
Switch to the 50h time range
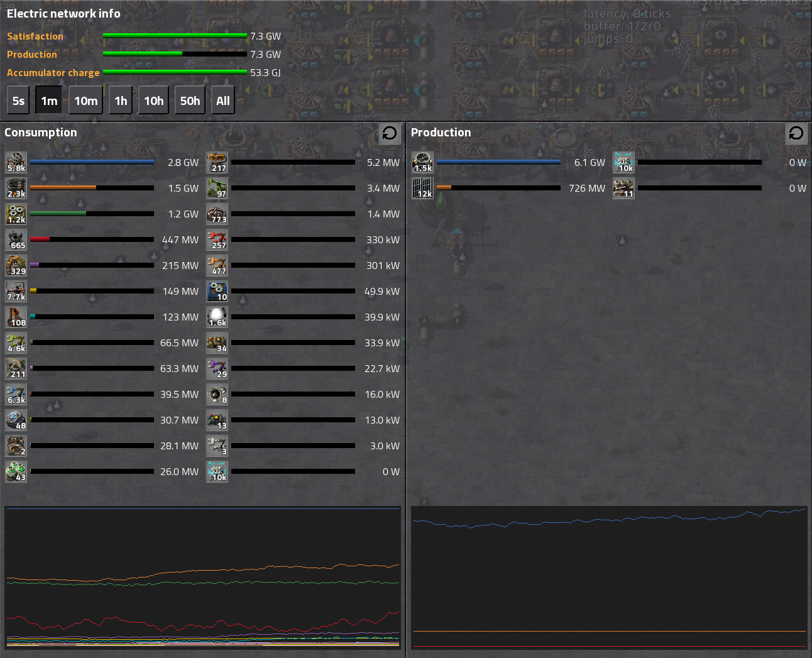coord(190,101)
